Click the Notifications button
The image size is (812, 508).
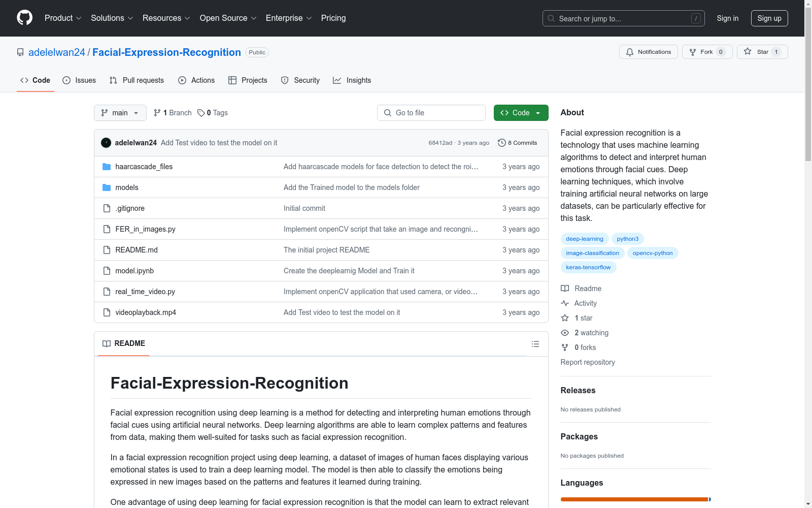(649, 52)
